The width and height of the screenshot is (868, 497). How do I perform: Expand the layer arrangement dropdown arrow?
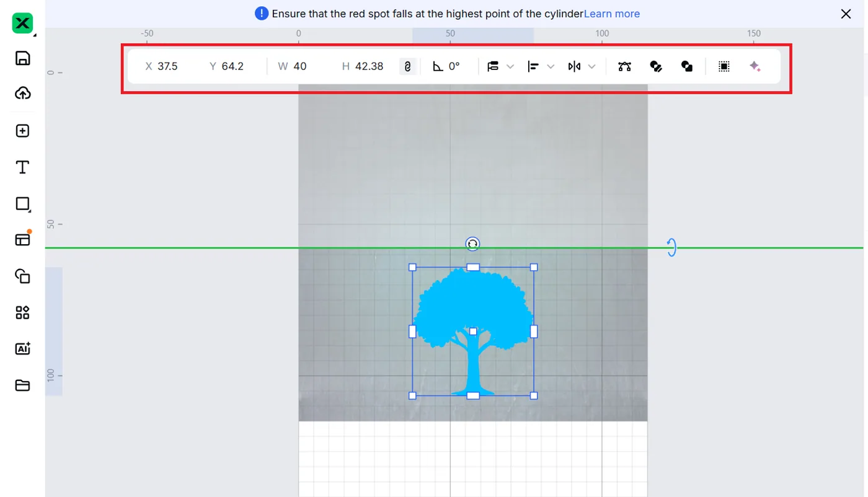[x=510, y=66]
